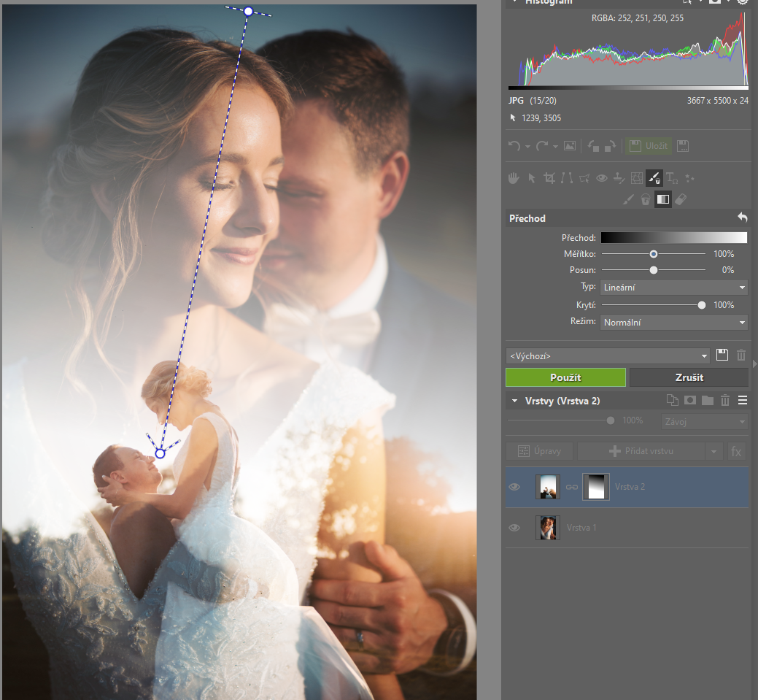Click the green Použít button
Screen dimensions: 758x700
pyautogui.click(x=565, y=377)
